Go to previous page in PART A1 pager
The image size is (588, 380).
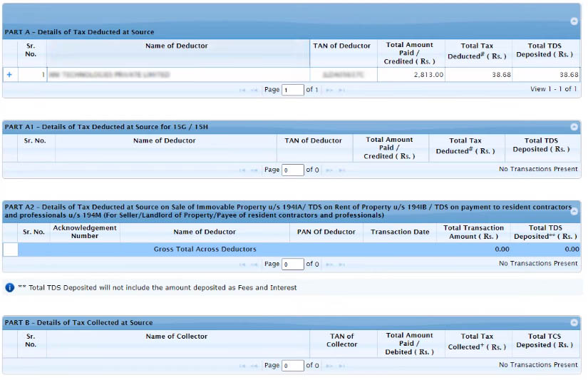254,170
